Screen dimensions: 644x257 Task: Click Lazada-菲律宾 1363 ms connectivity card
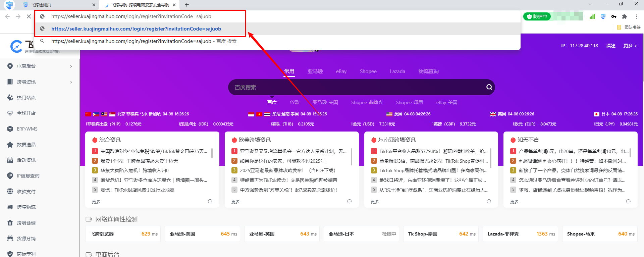click(x=520, y=234)
